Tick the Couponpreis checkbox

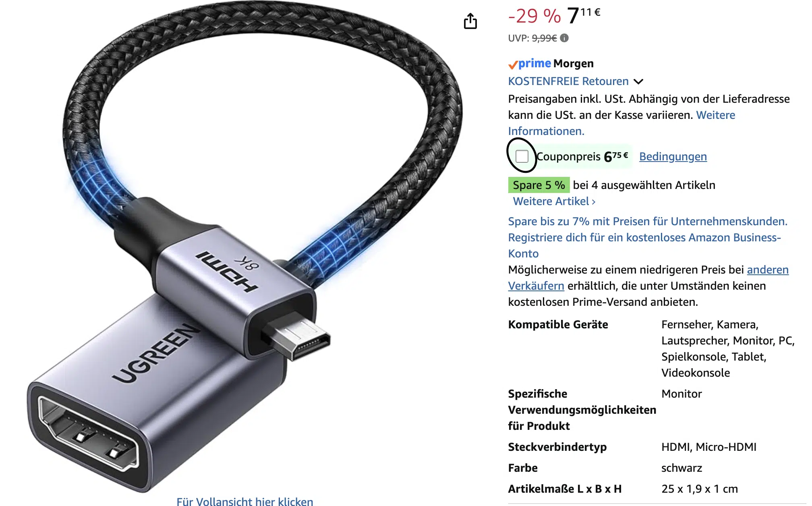pyautogui.click(x=522, y=156)
